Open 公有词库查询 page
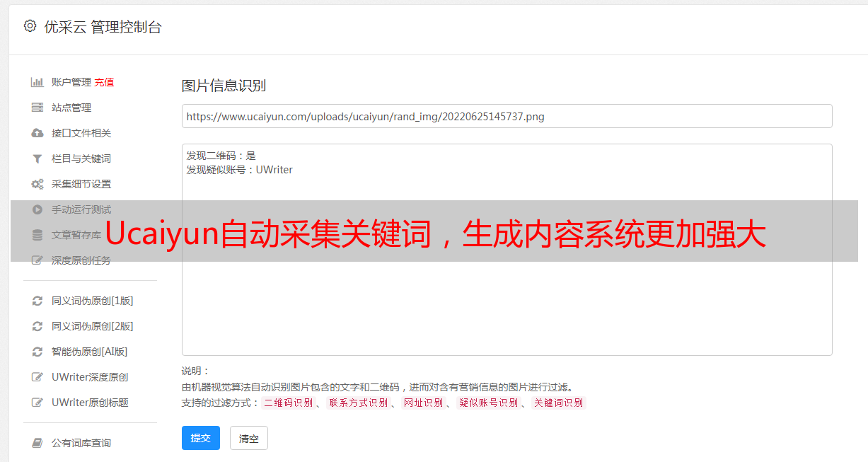 tap(81, 443)
